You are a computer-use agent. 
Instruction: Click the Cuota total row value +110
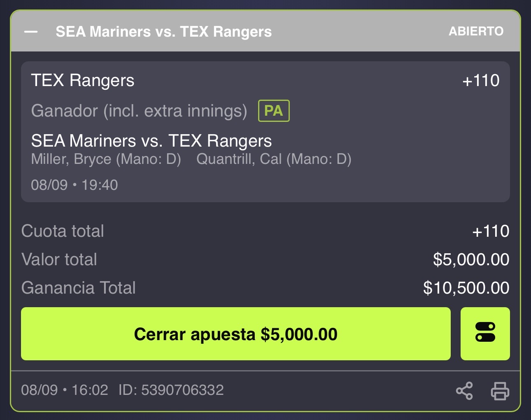491,231
